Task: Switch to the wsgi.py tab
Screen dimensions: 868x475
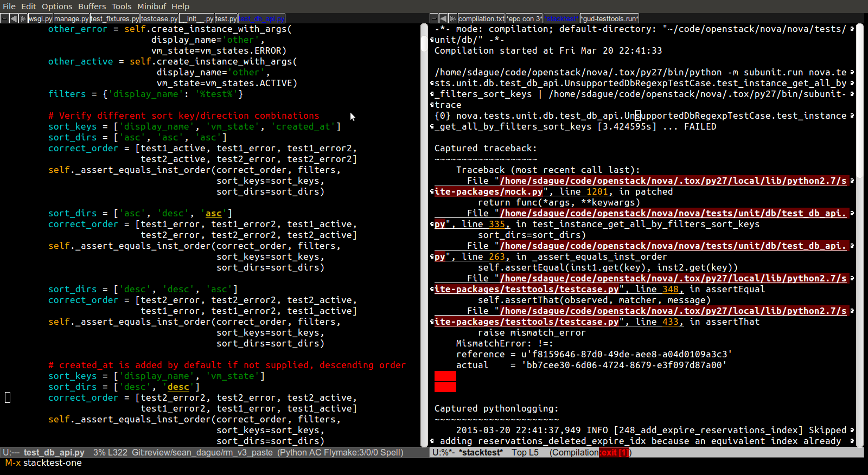Action: click(41, 18)
